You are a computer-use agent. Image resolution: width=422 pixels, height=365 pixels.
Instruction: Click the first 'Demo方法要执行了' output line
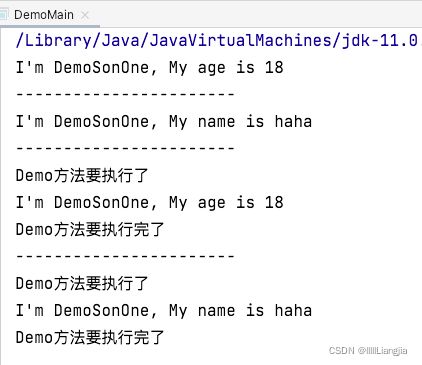point(82,176)
